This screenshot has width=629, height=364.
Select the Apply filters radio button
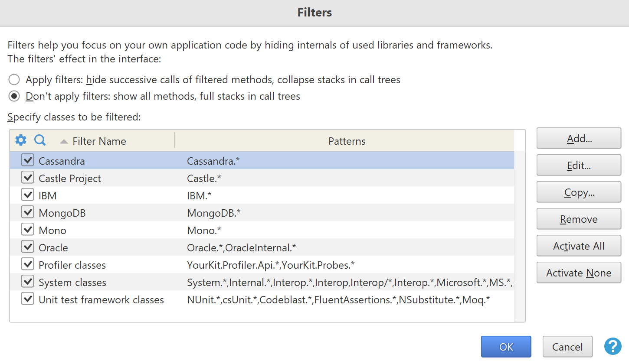point(14,80)
